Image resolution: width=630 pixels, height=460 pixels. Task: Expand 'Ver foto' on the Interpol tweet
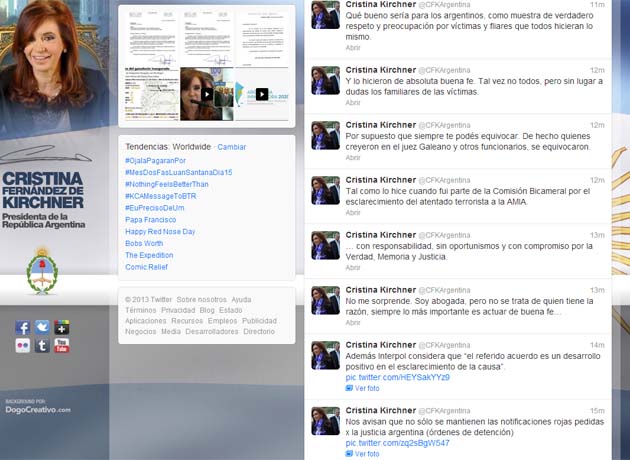point(367,388)
